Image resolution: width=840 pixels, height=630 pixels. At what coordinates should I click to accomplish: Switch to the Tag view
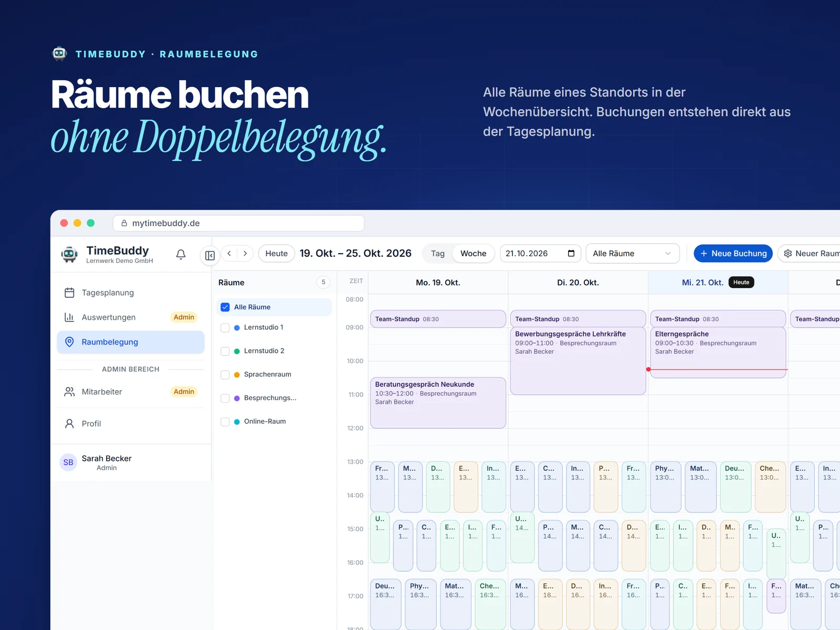(438, 254)
